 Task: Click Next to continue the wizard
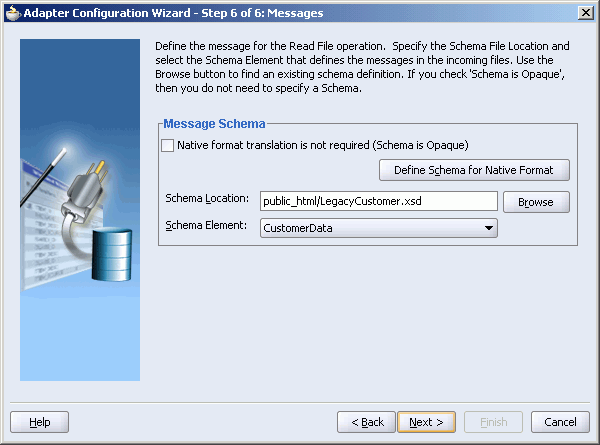(426, 422)
